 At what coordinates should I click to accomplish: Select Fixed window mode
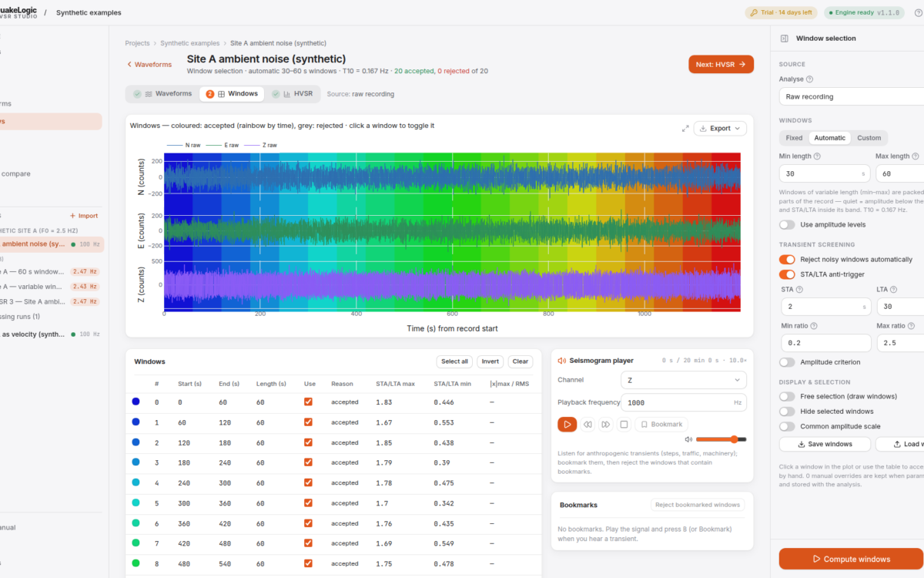pyautogui.click(x=794, y=138)
